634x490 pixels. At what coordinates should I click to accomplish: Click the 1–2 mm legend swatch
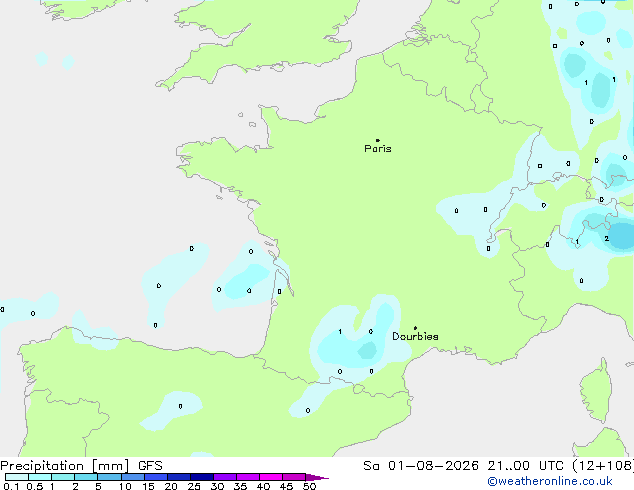(x=63, y=477)
